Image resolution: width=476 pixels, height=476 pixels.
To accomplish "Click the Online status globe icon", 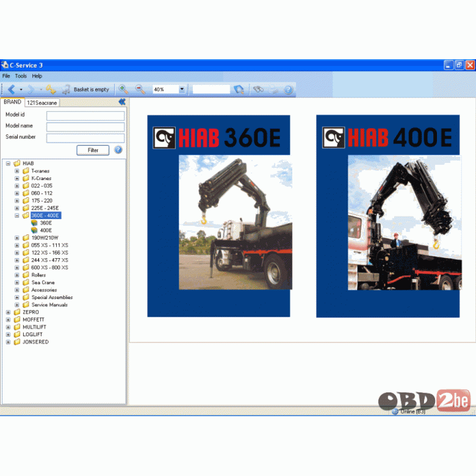I will coord(395,411).
